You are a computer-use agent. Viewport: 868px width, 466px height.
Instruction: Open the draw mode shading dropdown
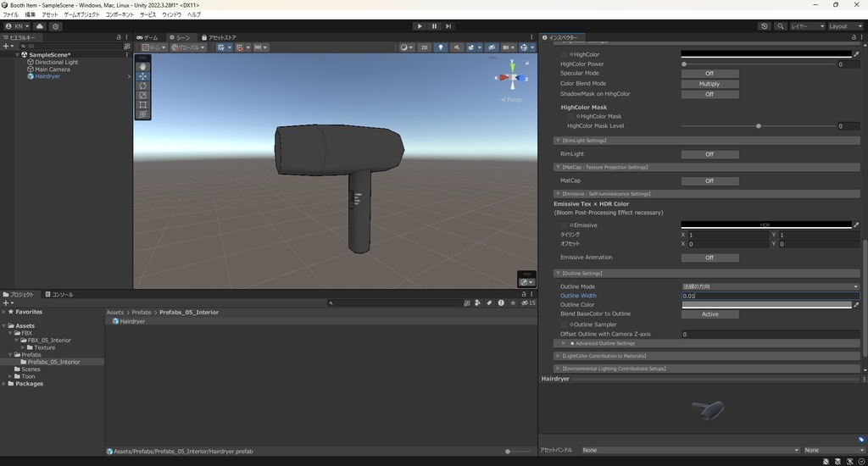[x=407, y=47]
